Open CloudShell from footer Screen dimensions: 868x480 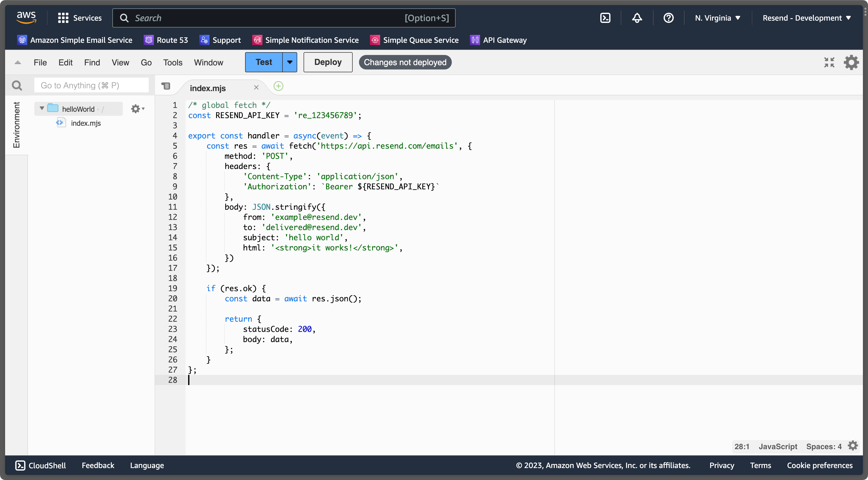pyautogui.click(x=41, y=465)
